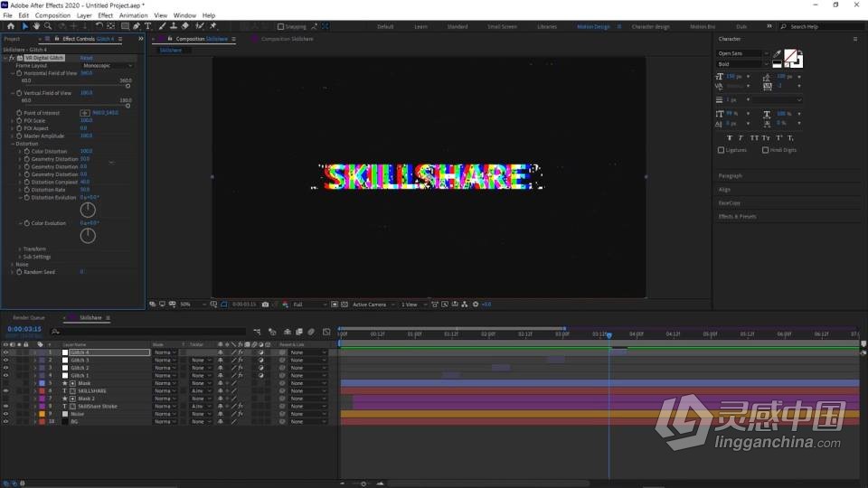
Task: Select the Hand tool
Action: (x=36, y=26)
